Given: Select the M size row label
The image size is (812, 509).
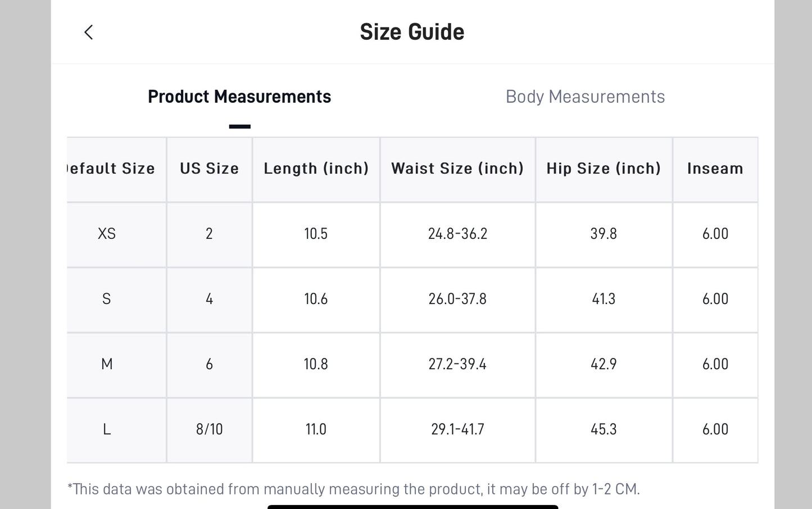Looking at the screenshot, I should [x=107, y=364].
